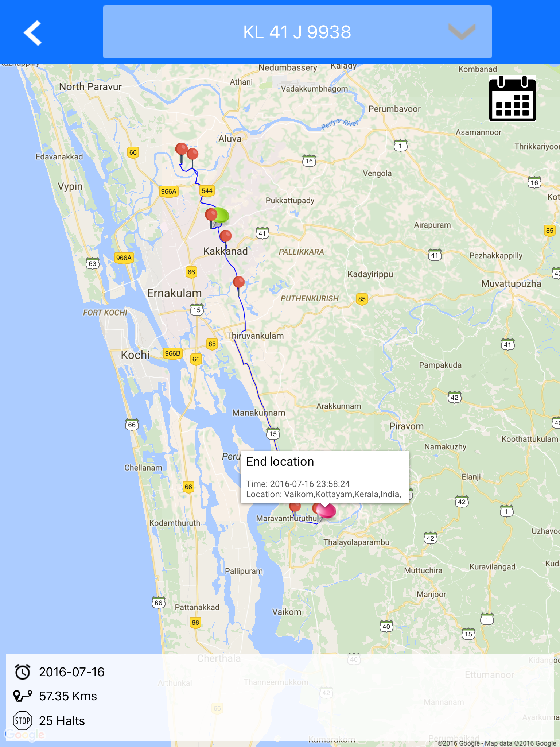
Task: Click the Ernakulam map label
Action: coord(174,293)
